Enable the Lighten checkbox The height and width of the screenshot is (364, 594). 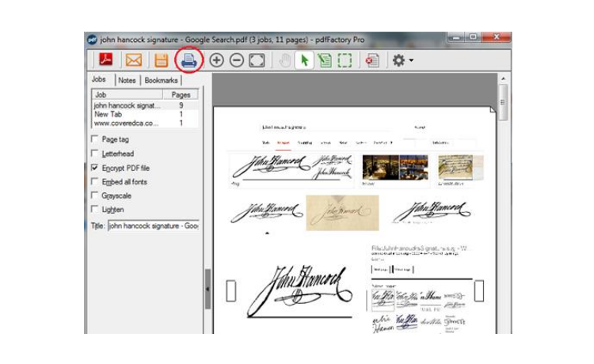click(x=95, y=209)
